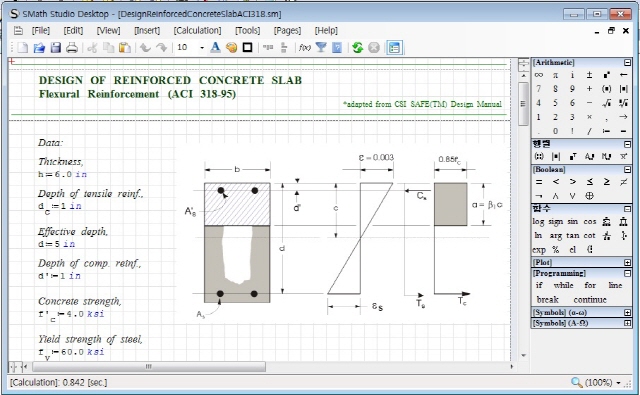Open the Insert menu

147,31
